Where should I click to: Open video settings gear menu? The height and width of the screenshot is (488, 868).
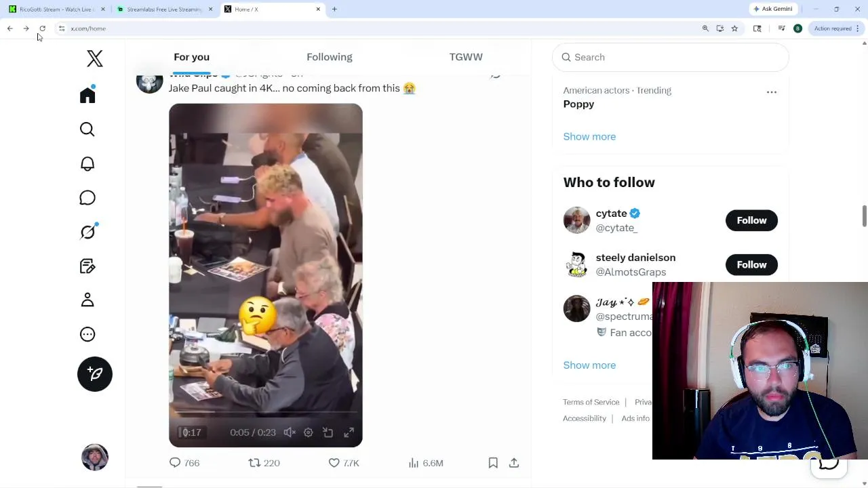tap(309, 432)
